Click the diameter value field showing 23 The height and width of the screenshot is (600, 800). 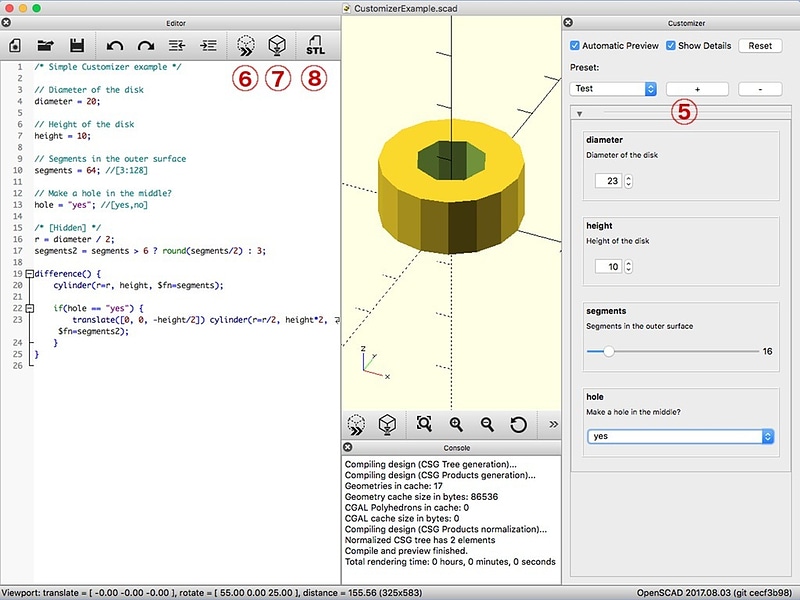coord(608,181)
